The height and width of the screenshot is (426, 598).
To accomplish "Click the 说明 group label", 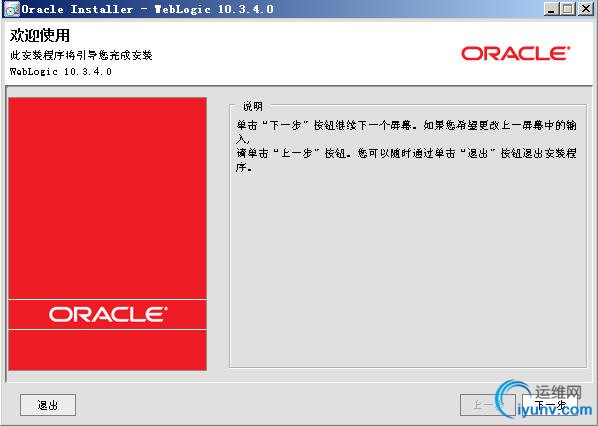I will click(253, 106).
